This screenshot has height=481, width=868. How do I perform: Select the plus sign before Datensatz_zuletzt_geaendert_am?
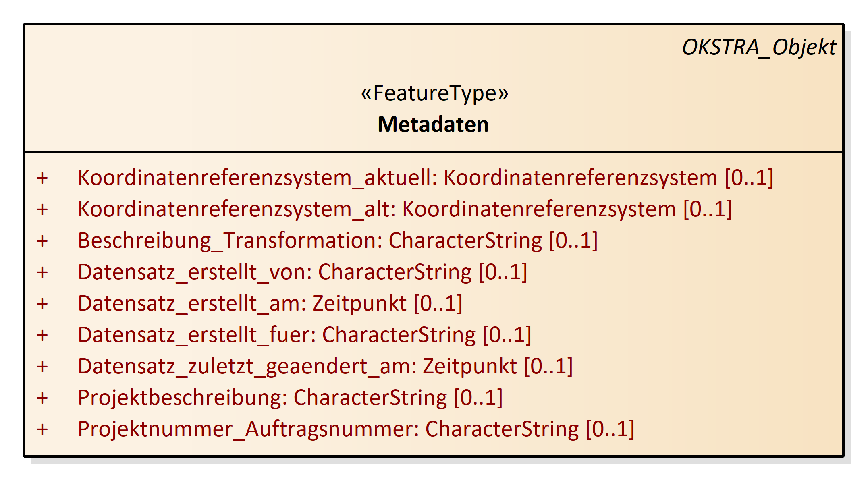pyautogui.click(x=42, y=367)
